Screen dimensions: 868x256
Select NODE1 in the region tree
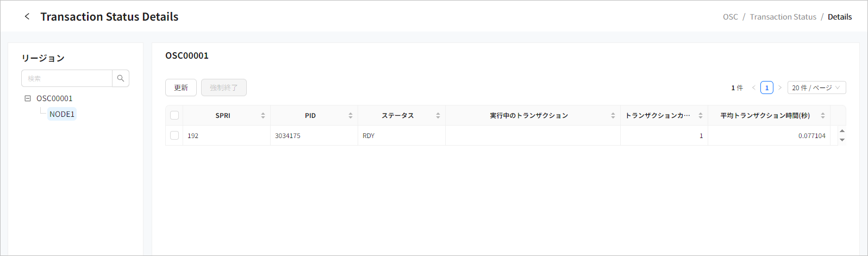click(62, 114)
